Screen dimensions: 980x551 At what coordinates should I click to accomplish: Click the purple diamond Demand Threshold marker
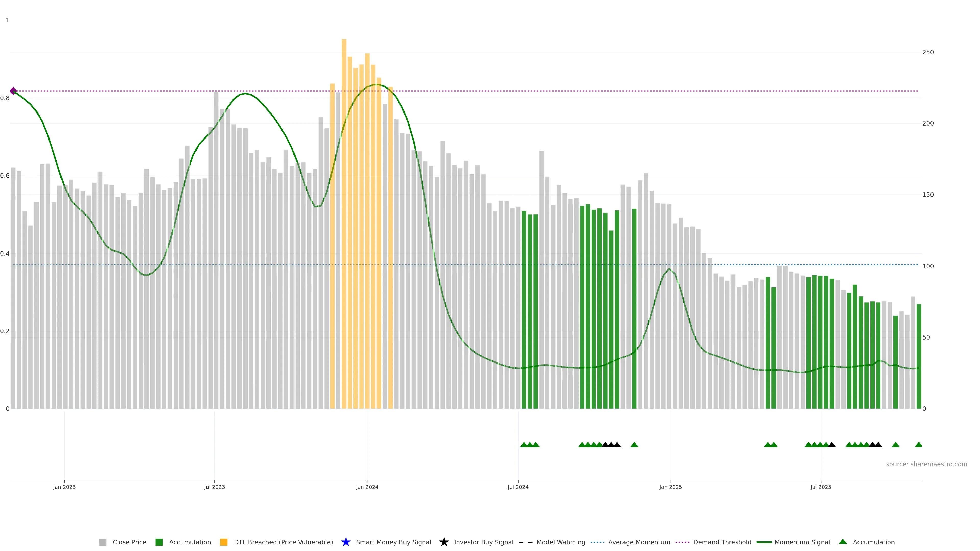coord(13,91)
